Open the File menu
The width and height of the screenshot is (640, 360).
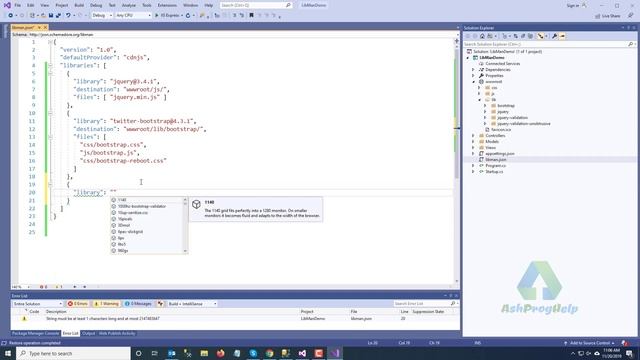coord(18,5)
